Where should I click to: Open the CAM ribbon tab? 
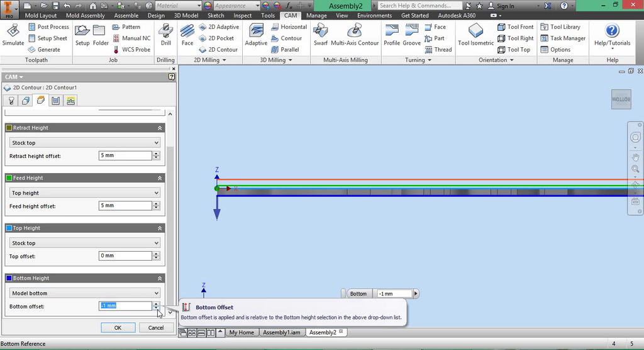coord(291,16)
